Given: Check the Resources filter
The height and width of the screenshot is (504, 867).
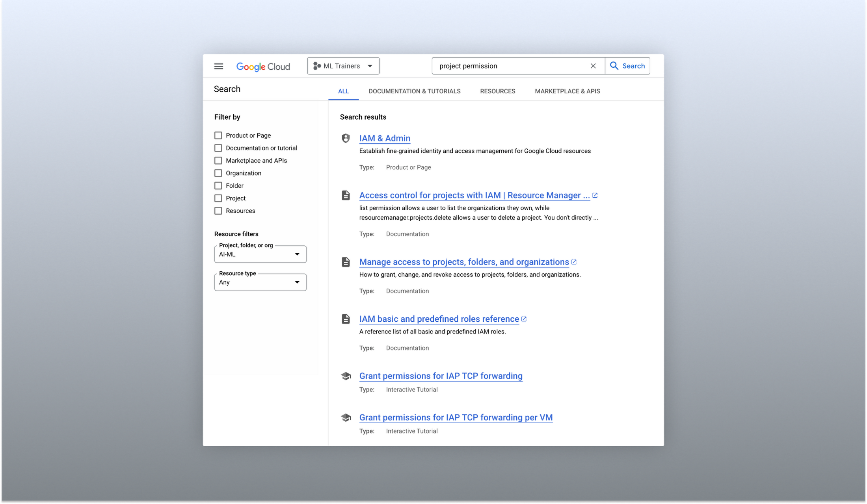Looking at the screenshot, I should click(x=218, y=211).
